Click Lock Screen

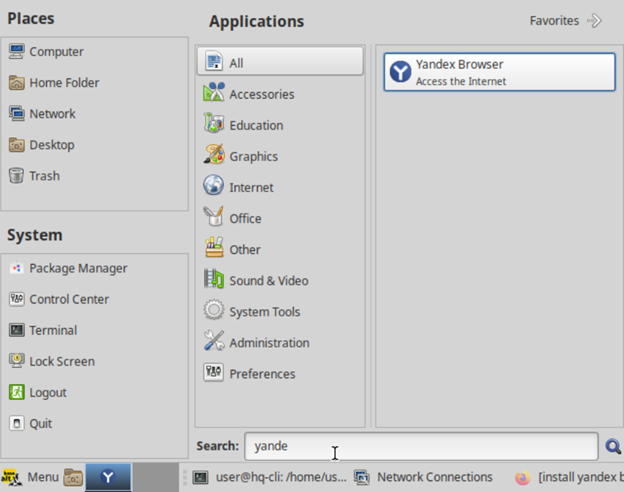(x=61, y=361)
